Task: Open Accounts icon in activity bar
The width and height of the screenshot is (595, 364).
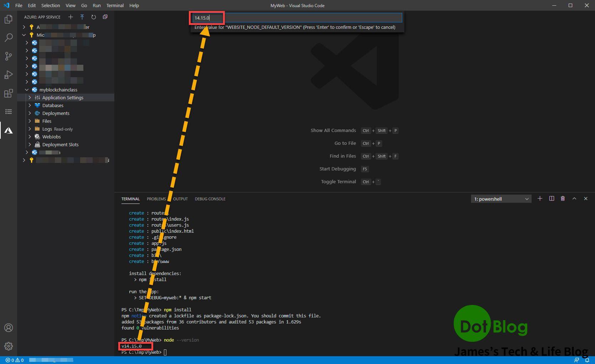Action: (9, 328)
